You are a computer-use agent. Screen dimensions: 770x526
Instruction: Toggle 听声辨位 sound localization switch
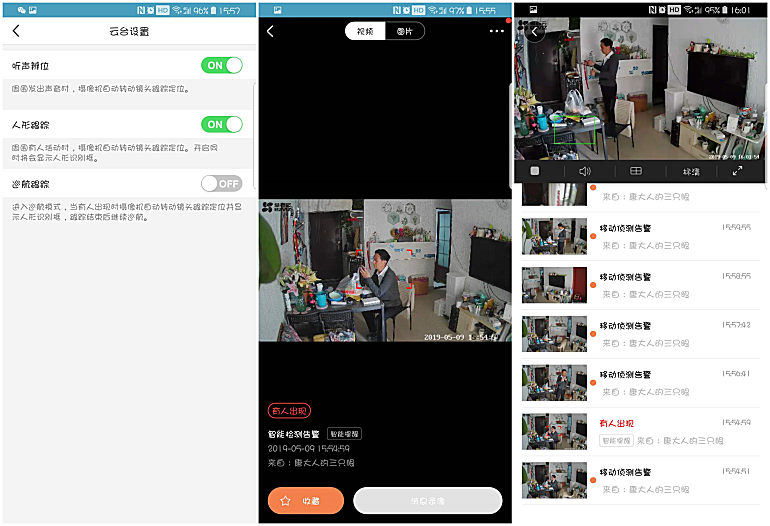(221, 65)
